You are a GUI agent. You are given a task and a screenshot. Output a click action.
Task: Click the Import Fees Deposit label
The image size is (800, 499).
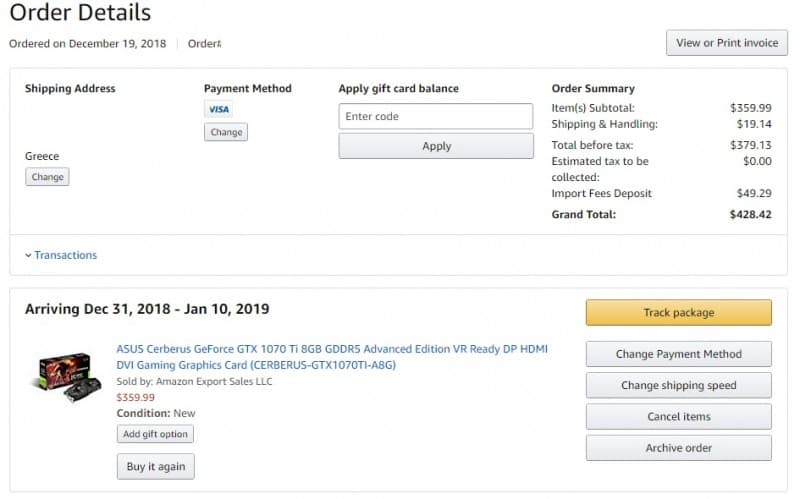[x=602, y=193]
